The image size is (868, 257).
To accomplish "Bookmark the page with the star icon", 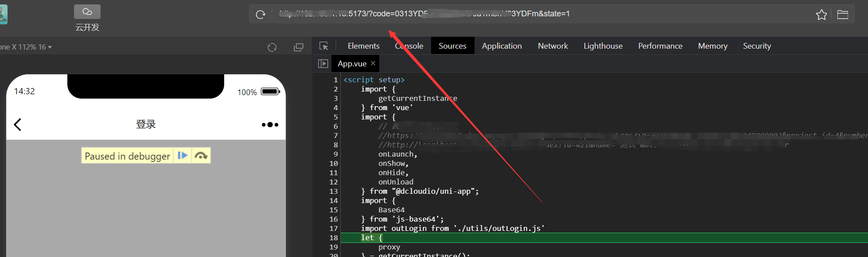I will 821,15.
